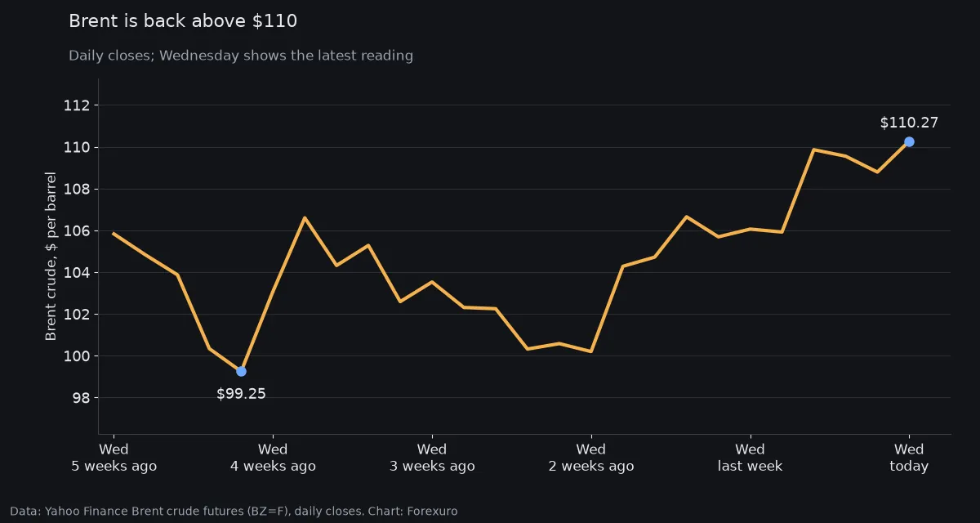This screenshot has height=523, width=980.
Task: Click the x-axis label "Wed 4 weeks ago"
Action: [273, 458]
